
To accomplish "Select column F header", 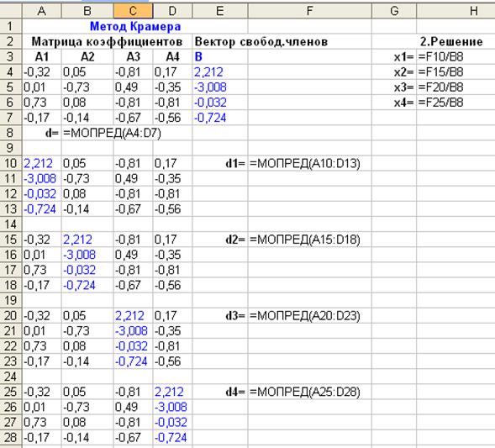I will coord(310,11).
